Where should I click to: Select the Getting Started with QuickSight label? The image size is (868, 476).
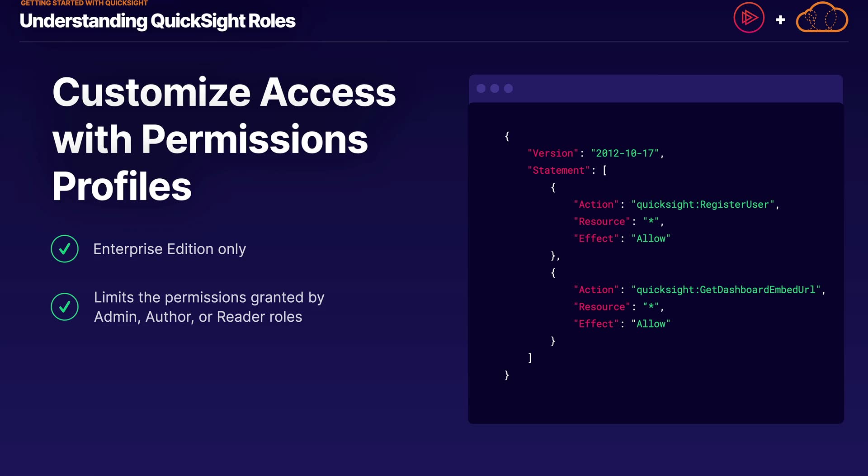(x=84, y=3)
